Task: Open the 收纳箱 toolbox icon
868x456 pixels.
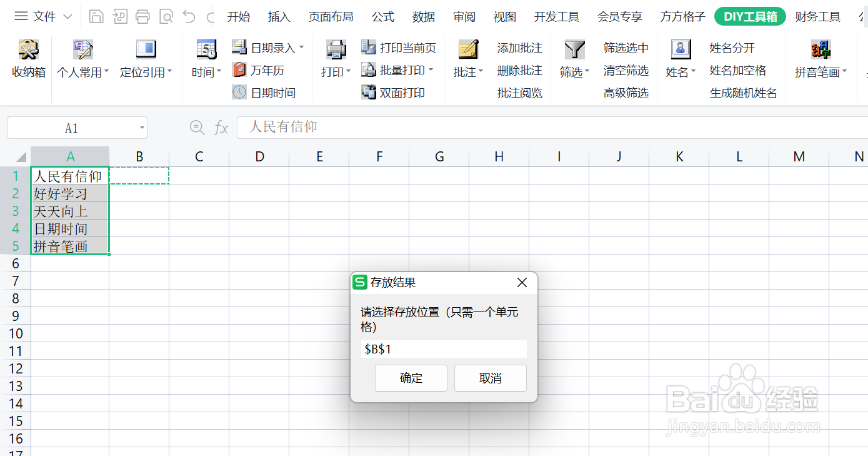Action: 29,49
